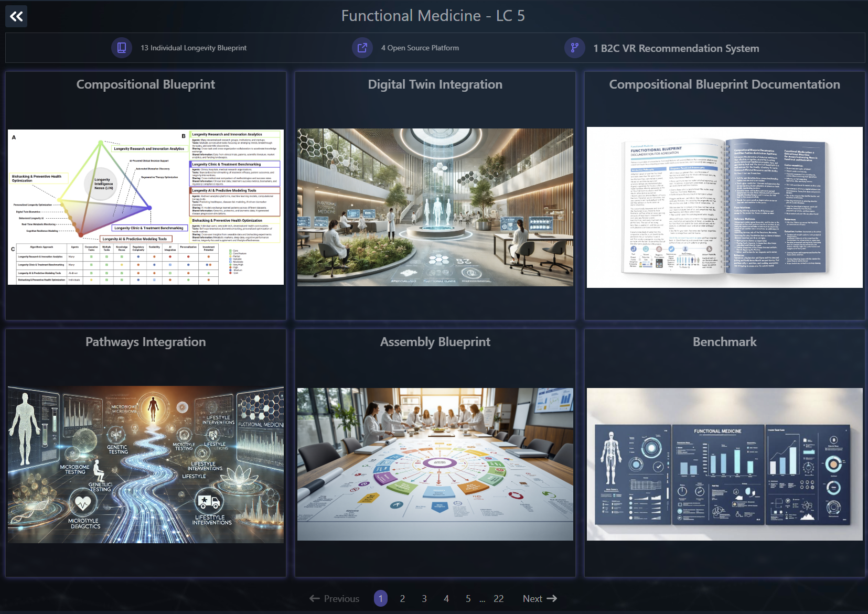Go to page 3
The image size is (868, 614).
tap(424, 599)
